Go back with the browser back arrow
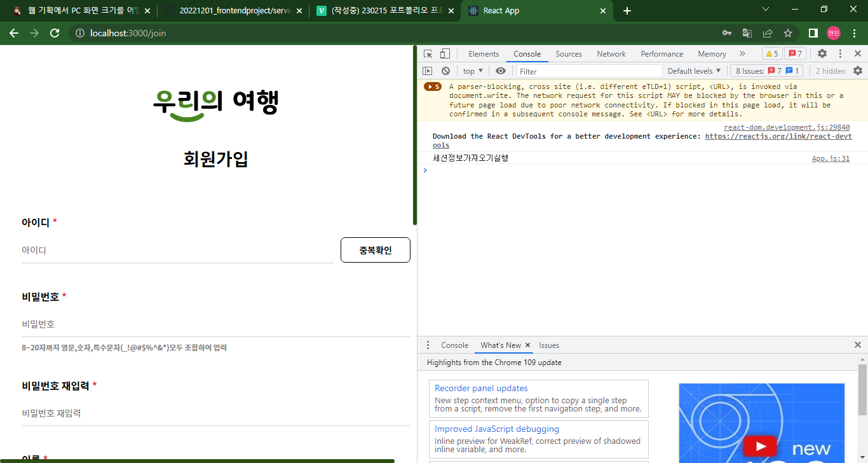 pyautogui.click(x=14, y=33)
